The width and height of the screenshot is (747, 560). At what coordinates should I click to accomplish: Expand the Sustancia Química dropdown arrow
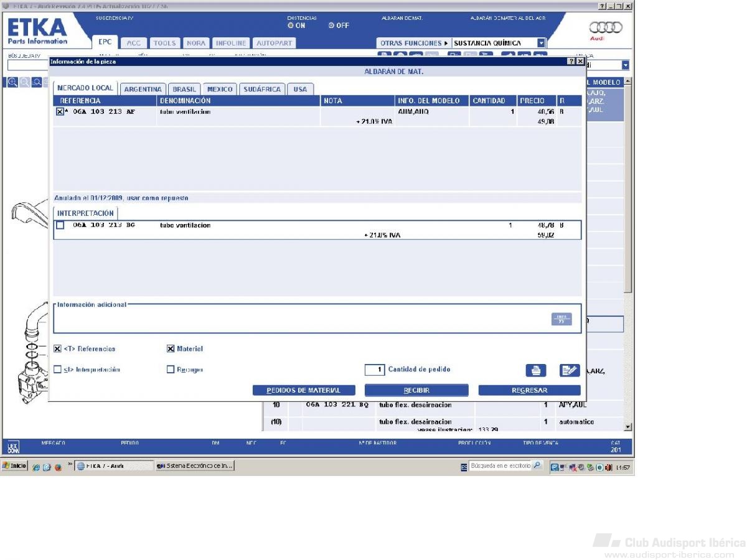[541, 44]
